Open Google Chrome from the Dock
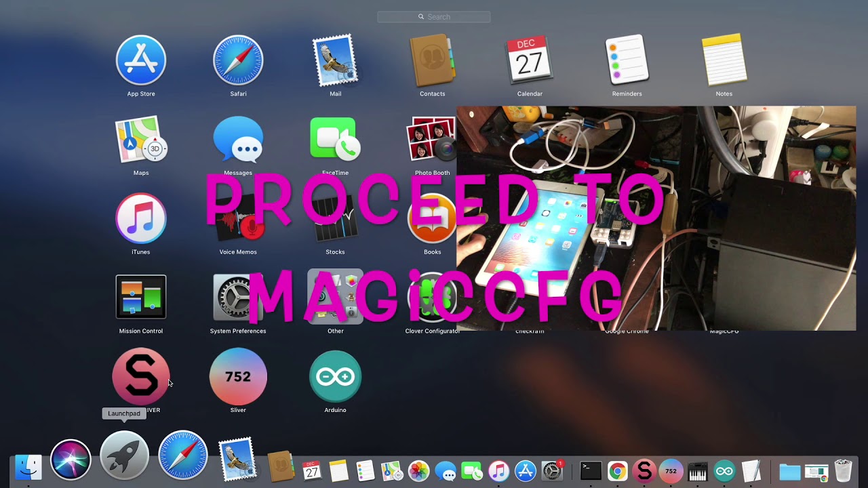Image resolution: width=868 pixels, height=488 pixels. 617,470
